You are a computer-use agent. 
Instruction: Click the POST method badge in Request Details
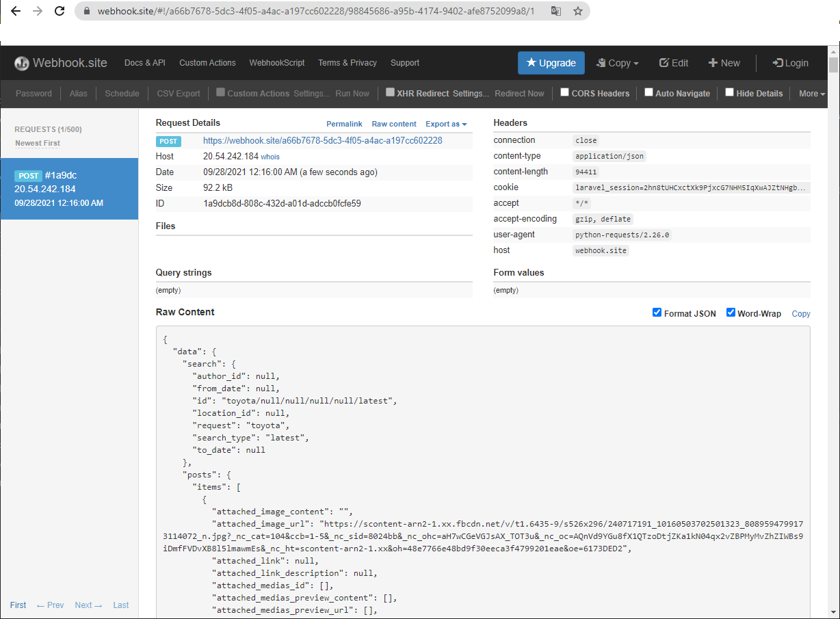coord(168,142)
